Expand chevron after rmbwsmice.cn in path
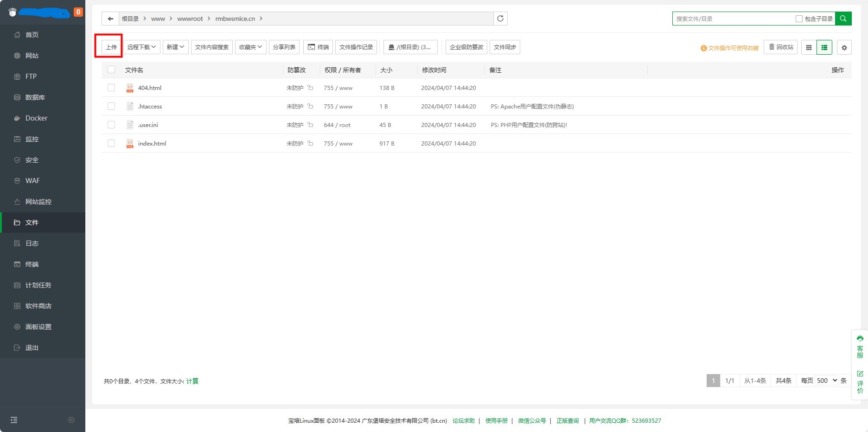This screenshot has width=868, height=432. [261, 19]
